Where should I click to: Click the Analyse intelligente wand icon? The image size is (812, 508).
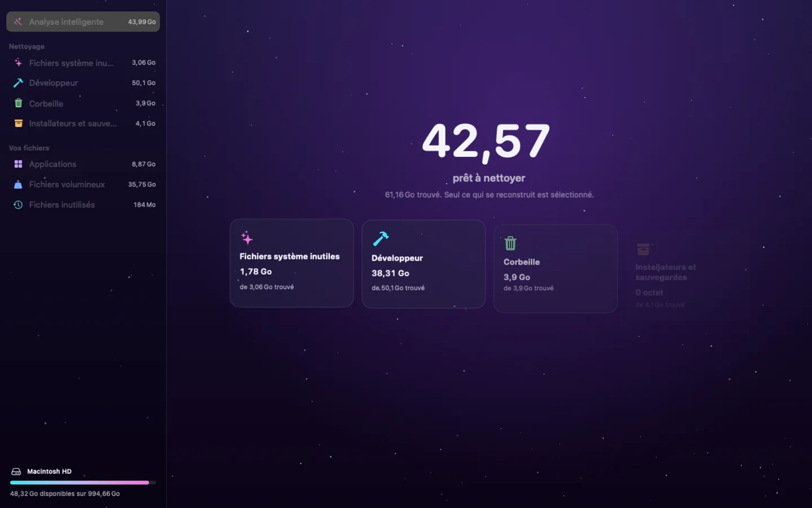click(x=18, y=21)
